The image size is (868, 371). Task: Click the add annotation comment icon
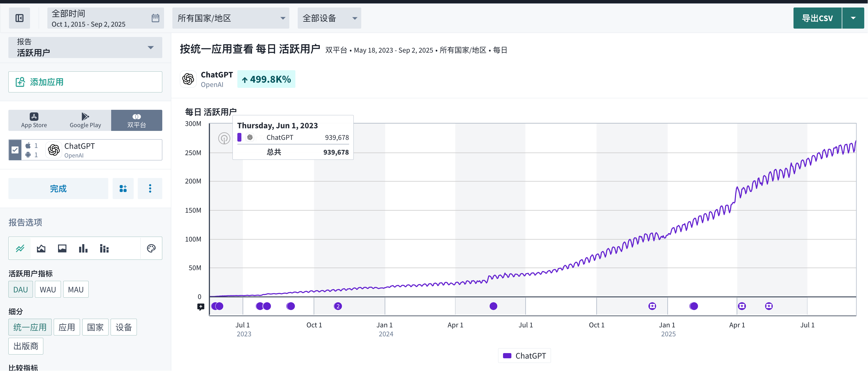click(x=201, y=307)
